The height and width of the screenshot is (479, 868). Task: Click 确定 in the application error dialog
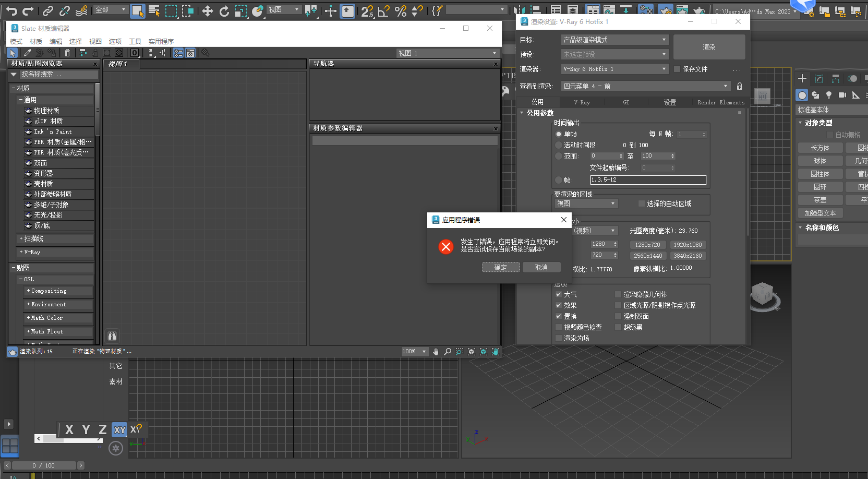[501, 267]
